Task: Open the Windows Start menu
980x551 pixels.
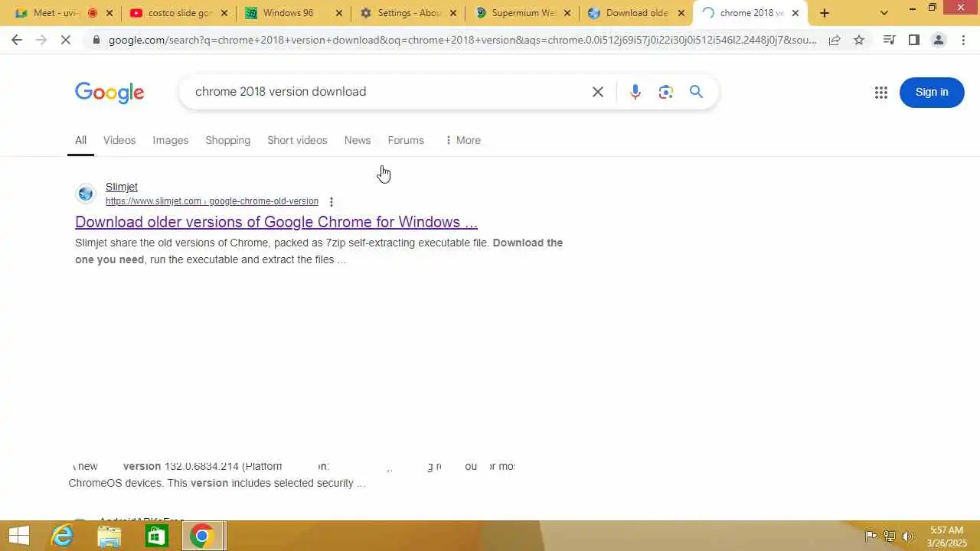Action: coord(18,536)
